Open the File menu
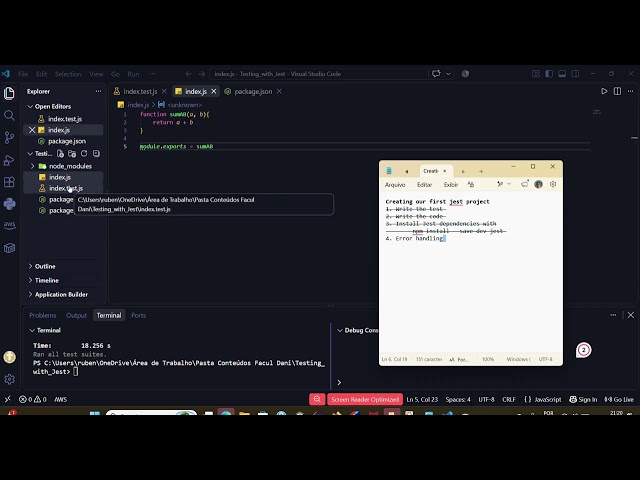Image resolution: width=640 pixels, height=480 pixels. [23, 74]
